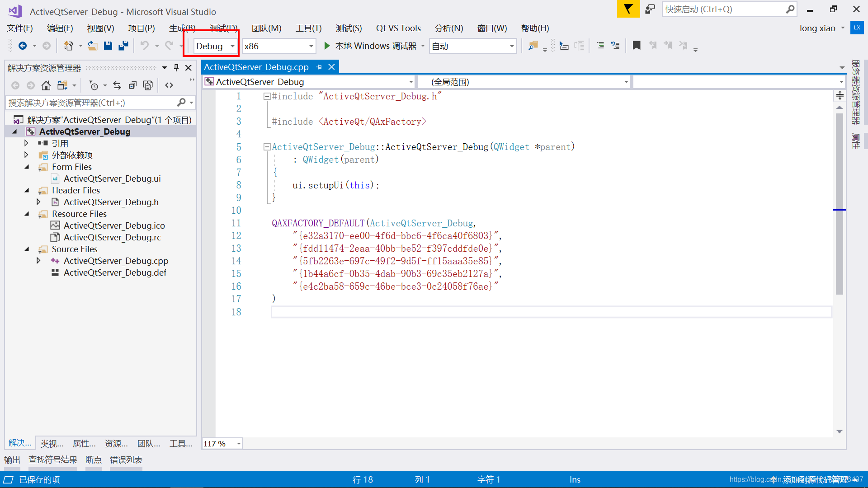Click 添加到源代码管理 in status bar
The image size is (868, 488).
(815, 479)
